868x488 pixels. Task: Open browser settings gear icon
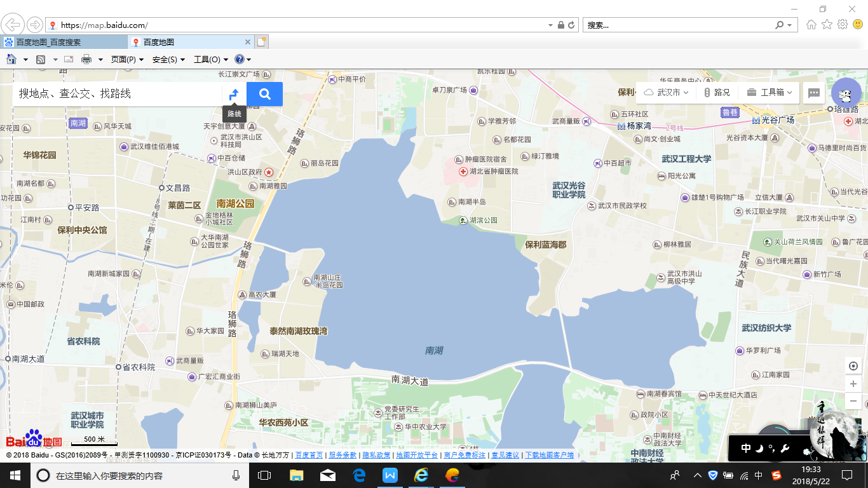point(843,25)
